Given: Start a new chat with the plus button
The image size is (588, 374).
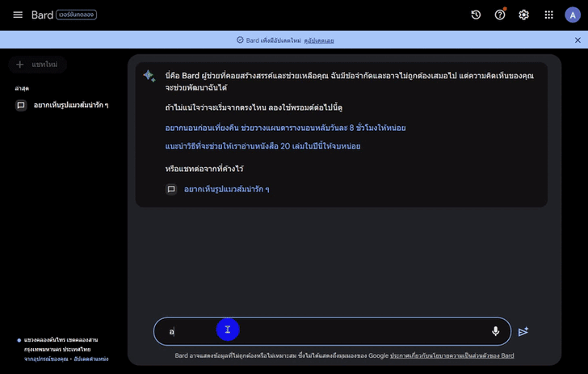Looking at the screenshot, I should [x=37, y=65].
